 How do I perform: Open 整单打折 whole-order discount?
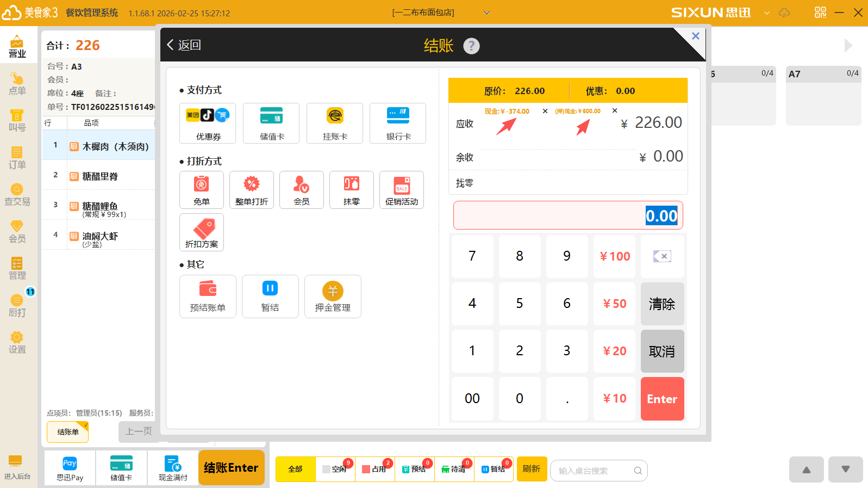click(x=251, y=189)
